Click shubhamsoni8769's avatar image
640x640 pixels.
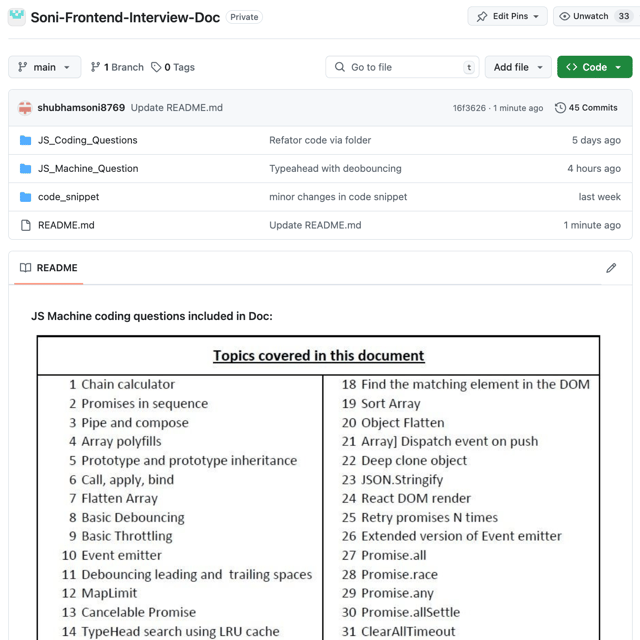25,108
